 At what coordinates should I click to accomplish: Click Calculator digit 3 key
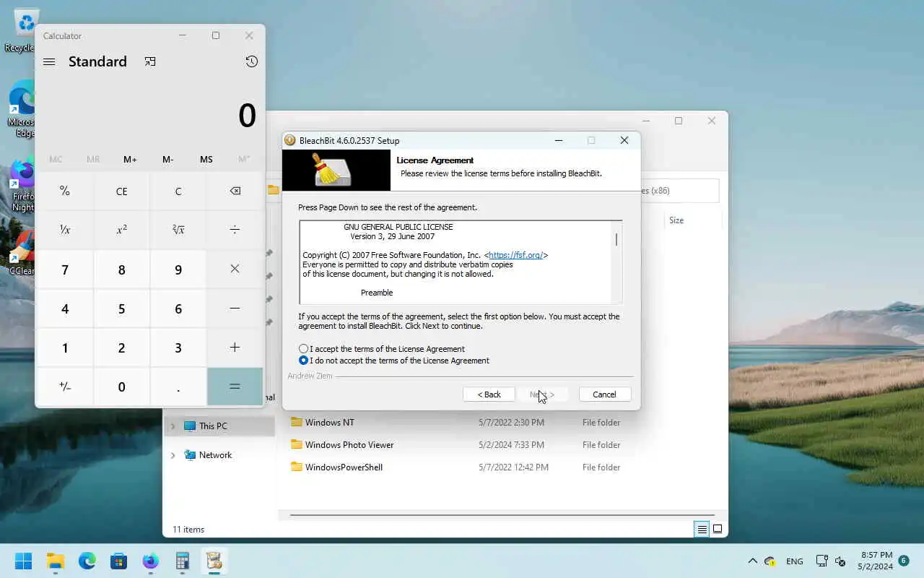[x=178, y=348]
